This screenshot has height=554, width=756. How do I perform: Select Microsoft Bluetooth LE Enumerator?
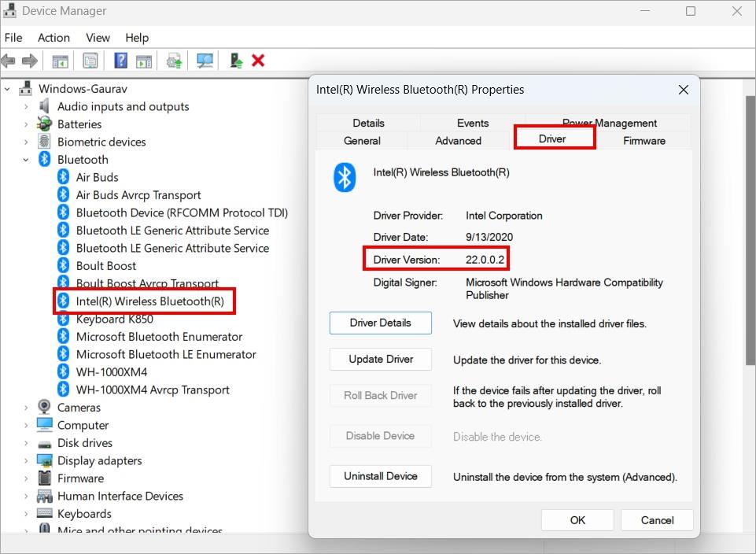point(166,354)
